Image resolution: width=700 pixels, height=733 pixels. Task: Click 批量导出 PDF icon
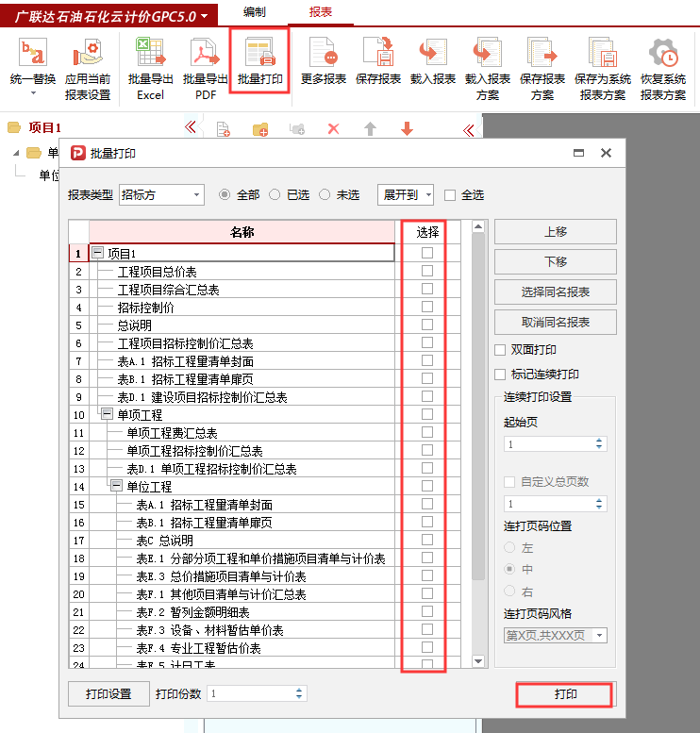(x=206, y=53)
